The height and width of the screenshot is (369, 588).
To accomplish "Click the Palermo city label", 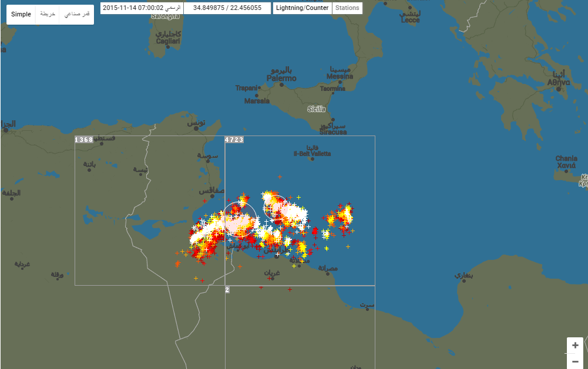I will pyautogui.click(x=281, y=78).
